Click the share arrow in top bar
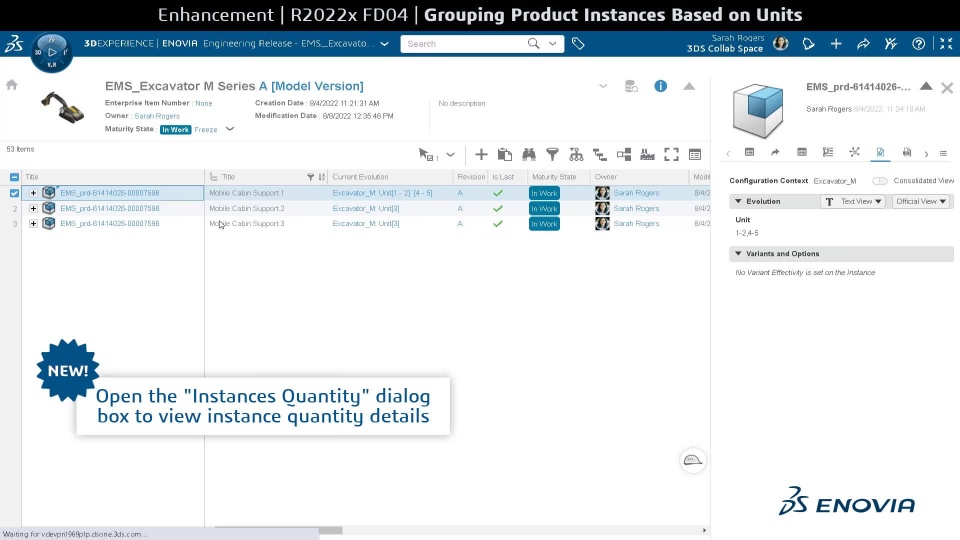This screenshot has height=540, width=960. pos(863,43)
